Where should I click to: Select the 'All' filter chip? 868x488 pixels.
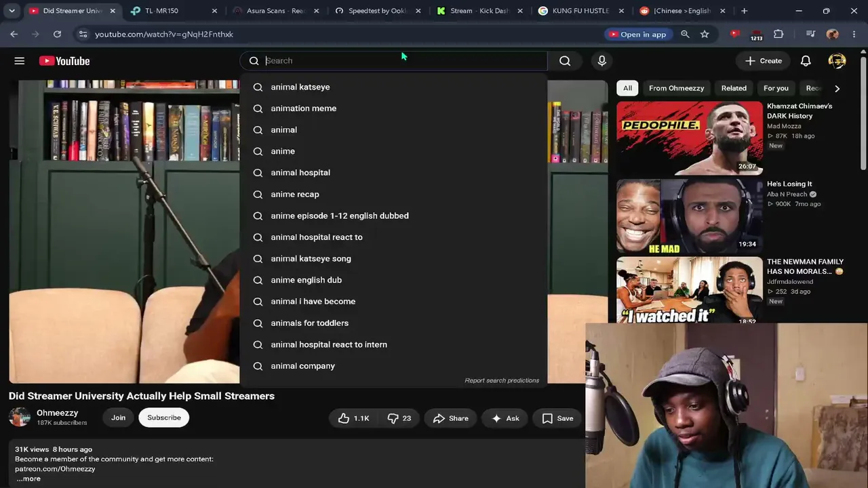pyautogui.click(x=627, y=88)
